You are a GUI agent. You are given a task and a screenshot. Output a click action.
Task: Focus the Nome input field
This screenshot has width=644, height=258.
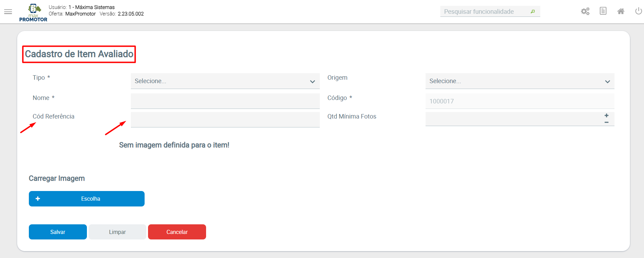[225, 101]
